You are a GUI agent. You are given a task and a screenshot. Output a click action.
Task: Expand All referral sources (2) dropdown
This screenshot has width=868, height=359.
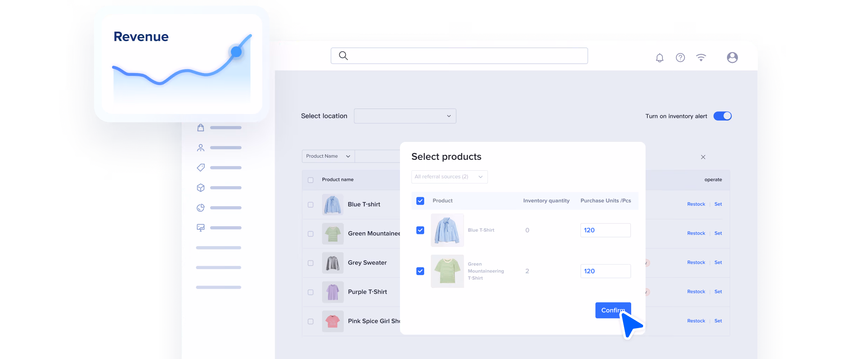tap(449, 177)
